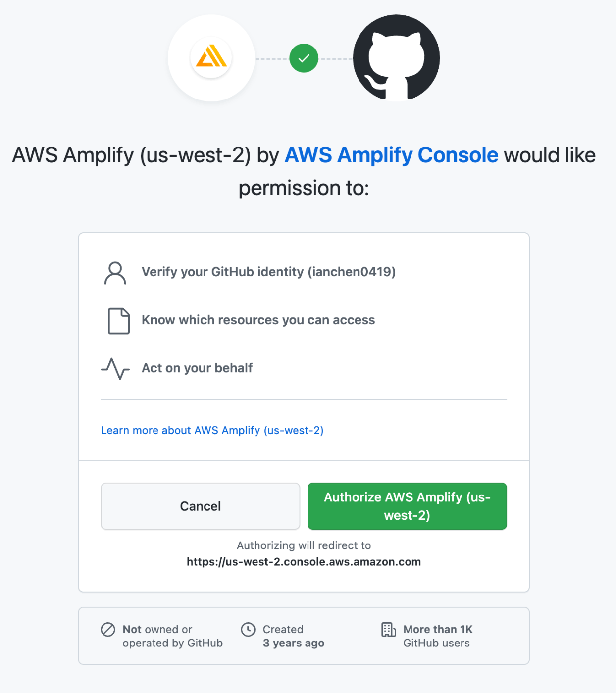Cancel the authorization request

(201, 506)
